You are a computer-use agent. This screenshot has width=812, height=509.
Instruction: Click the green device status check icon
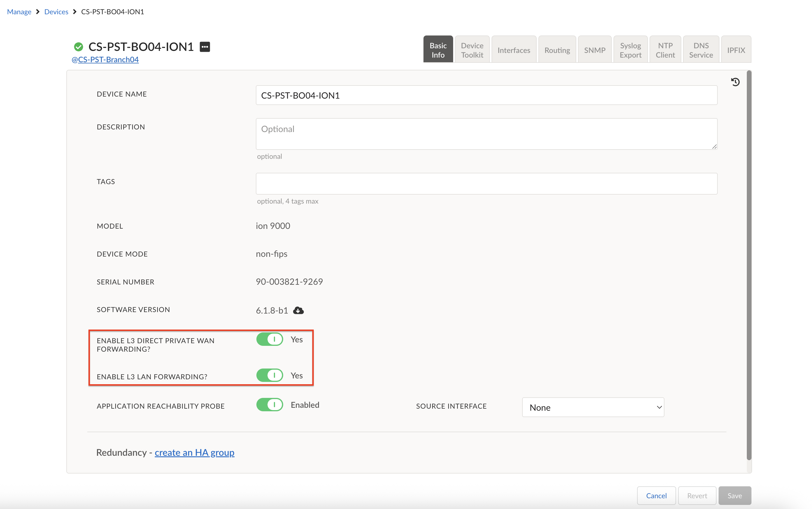point(79,47)
